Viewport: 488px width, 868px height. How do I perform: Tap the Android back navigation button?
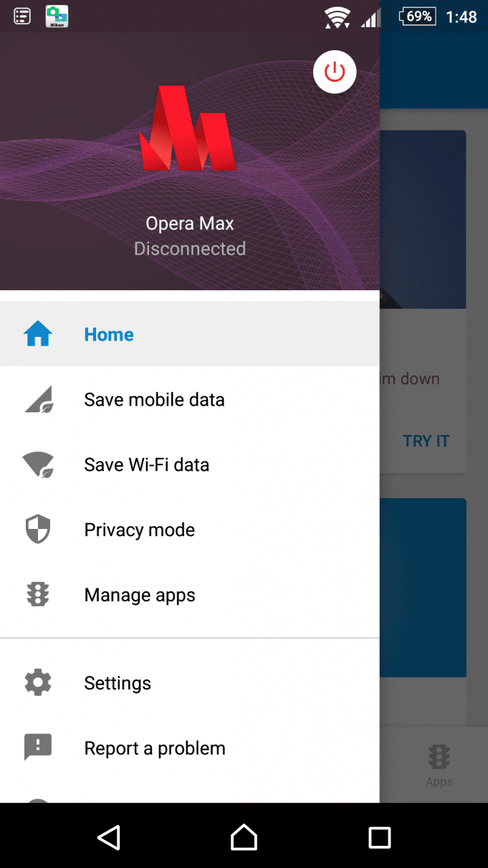click(x=109, y=837)
